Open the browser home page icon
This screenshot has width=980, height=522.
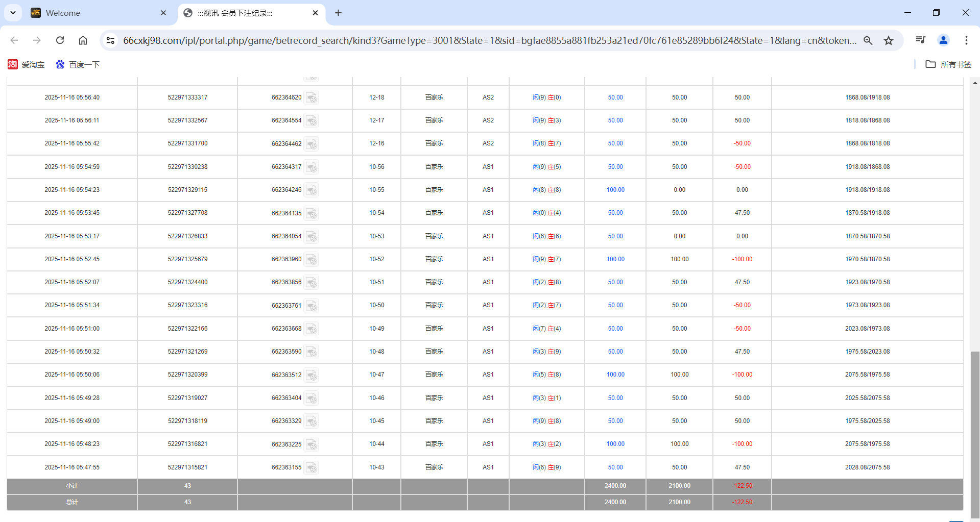pos(83,40)
